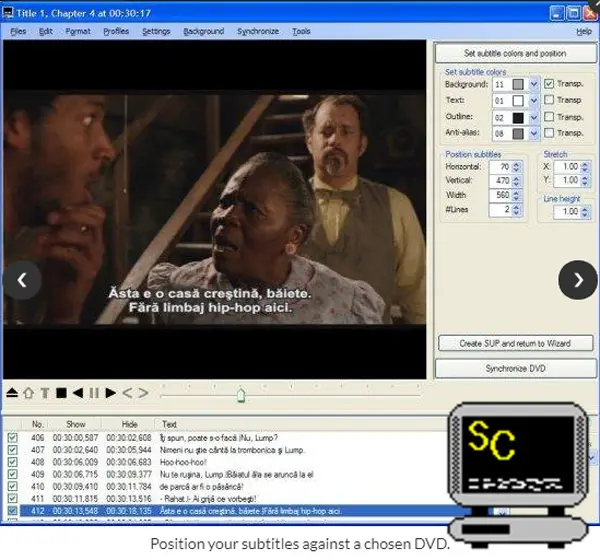600x560 pixels.
Task: Open the Edit menu
Action: pos(46,31)
